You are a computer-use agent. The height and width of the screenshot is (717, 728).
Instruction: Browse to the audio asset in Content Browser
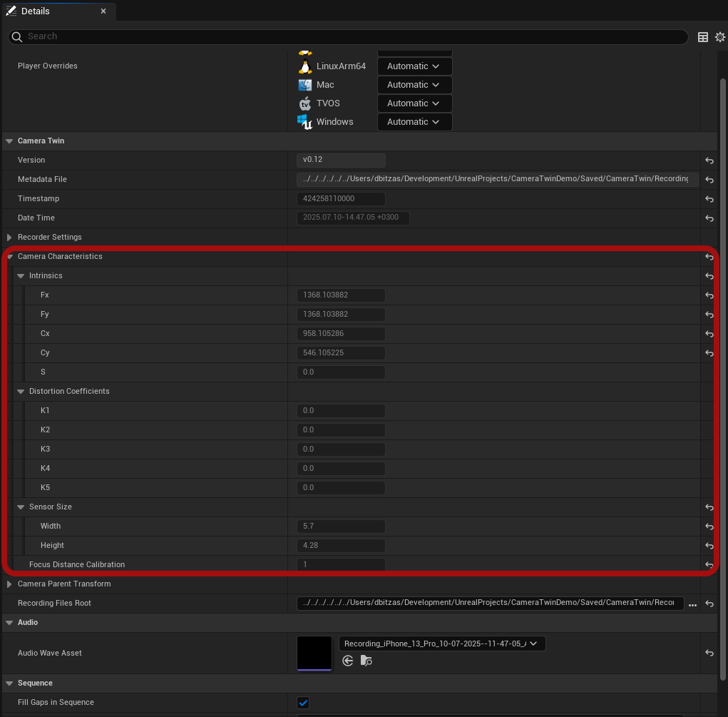(x=366, y=661)
